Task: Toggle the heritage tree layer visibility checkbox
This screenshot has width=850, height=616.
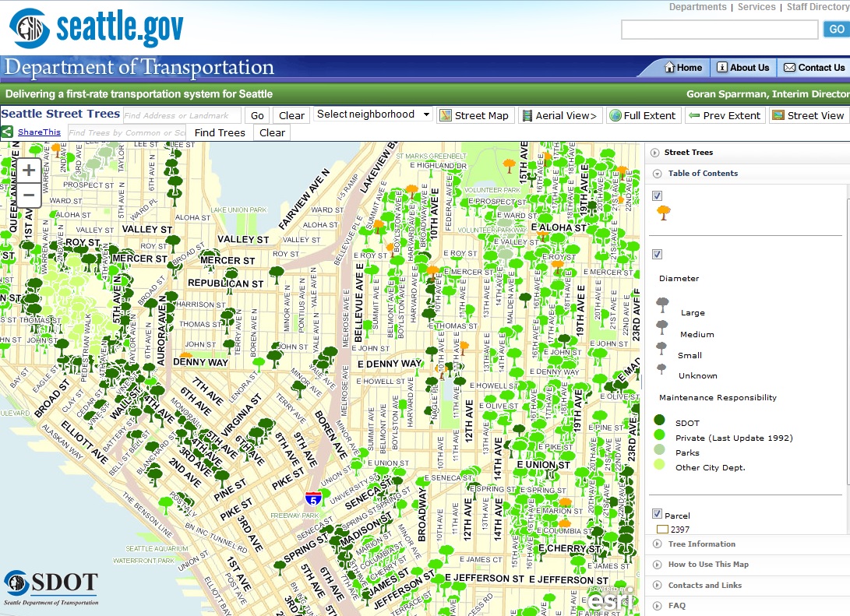Action: [x=657, y=195]
